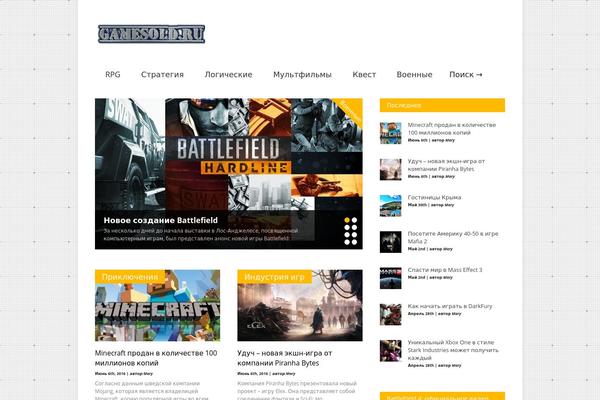Open the Xbox One Stark Industries thumbnail
Screen dimensions: 600x400
pos(391,351)
